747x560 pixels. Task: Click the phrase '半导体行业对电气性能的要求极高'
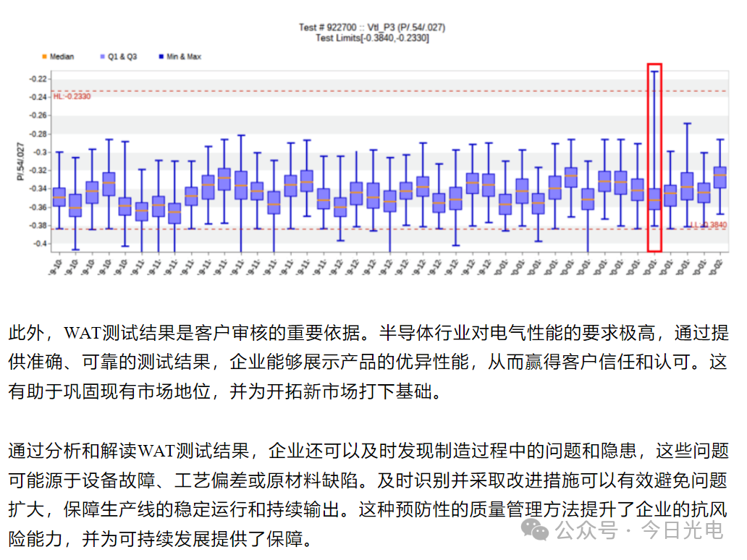(517, 333)
